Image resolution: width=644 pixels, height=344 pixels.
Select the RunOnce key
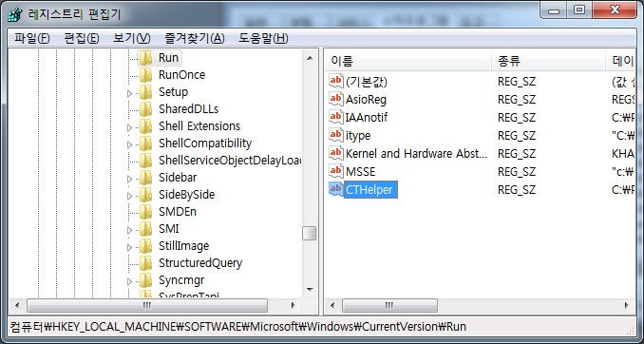[182, 75]
